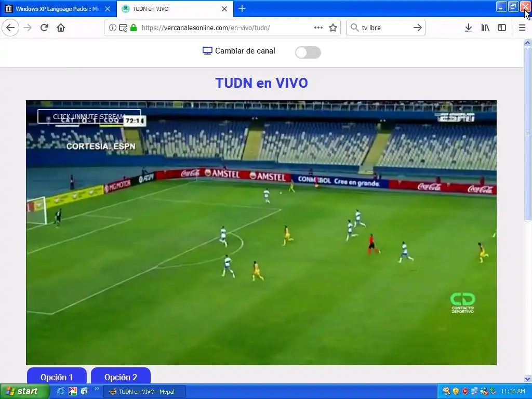
Task: Click the third Quick Launch icon
Action: click(x=84, y=391)
